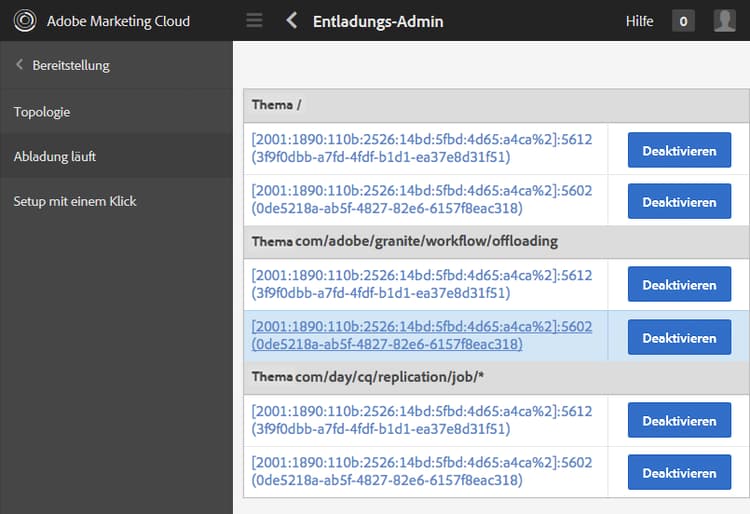Open the port 5602 instance link under Thema /
The height and width of the screenshot is (514, 750).
[x=421, y=199]
